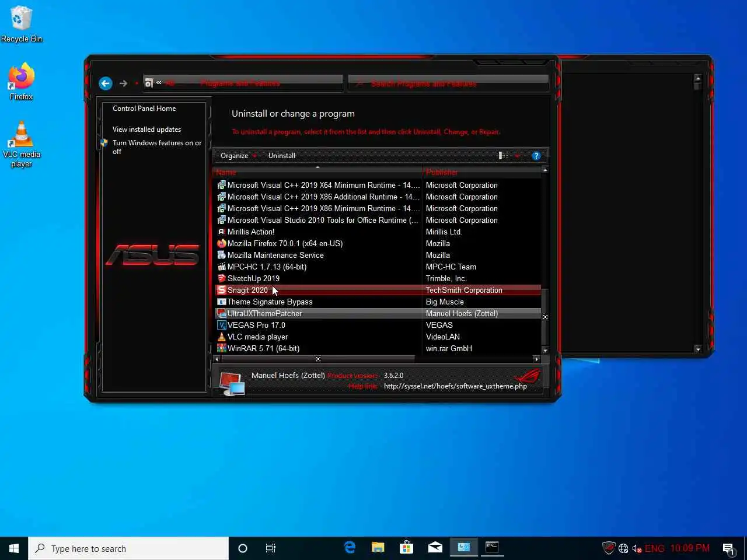This screenshot has width=747, height=560.
Task: Click horizontal scrollbar left arrow
Action: (217, 359)
